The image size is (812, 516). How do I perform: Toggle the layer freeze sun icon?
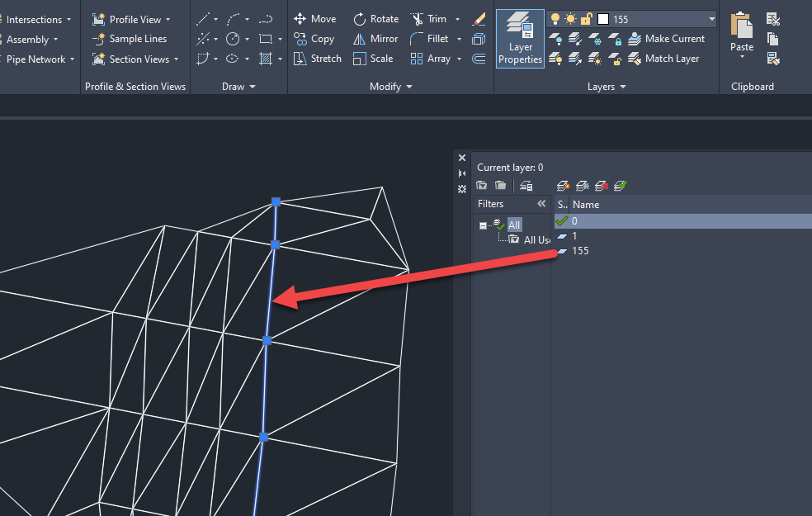coord(570,19)
